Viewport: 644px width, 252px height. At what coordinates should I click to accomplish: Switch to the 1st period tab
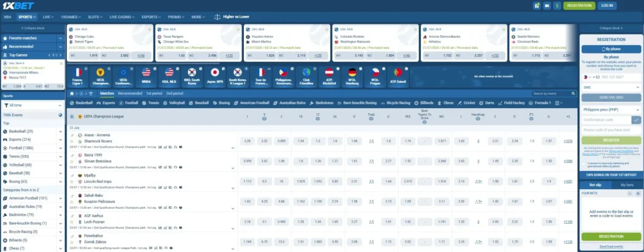(154, 94)
